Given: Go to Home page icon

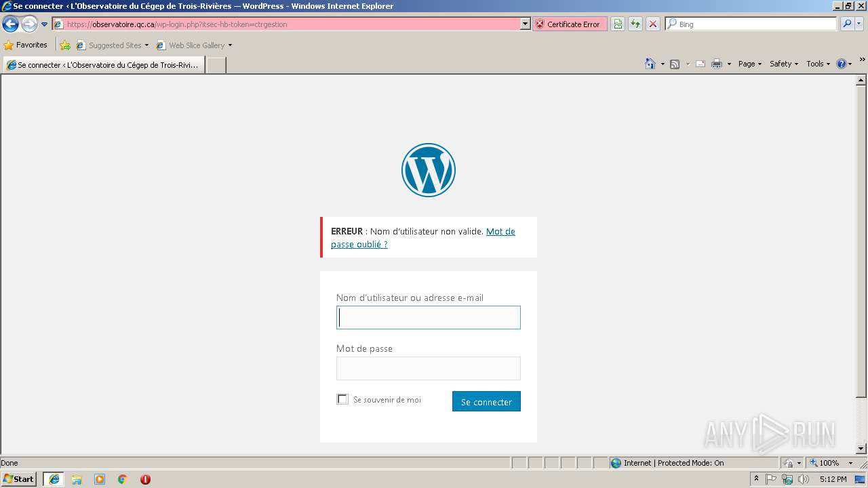Looking at the screenshot, I should [x=650, y=64].
